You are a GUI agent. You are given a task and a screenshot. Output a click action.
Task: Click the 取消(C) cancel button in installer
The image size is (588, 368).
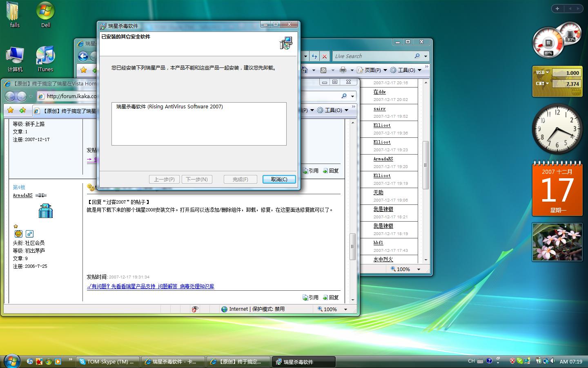coord(279,179)
